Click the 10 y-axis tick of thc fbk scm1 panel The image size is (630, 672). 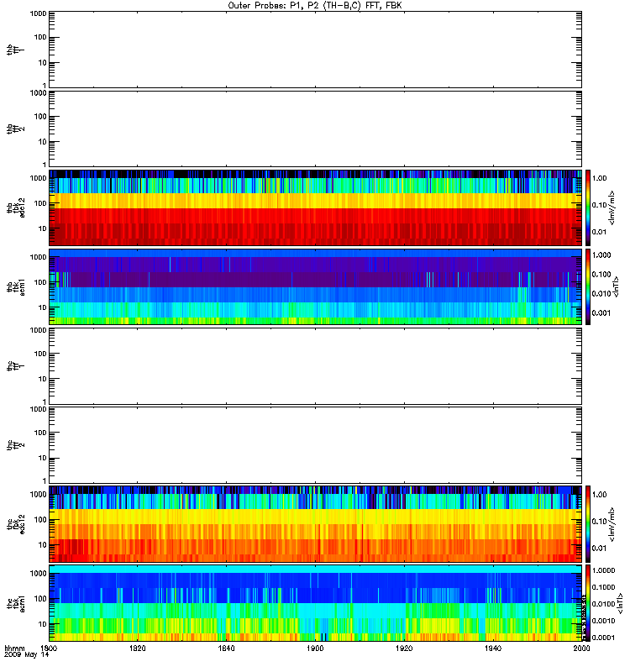tap(42, 624)
